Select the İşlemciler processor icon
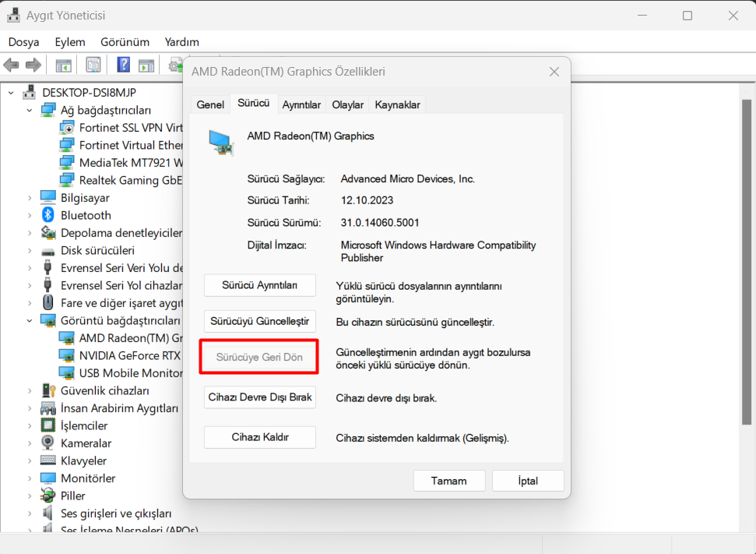The height and width of the screenshot is (554, 756). coord(47,425)
